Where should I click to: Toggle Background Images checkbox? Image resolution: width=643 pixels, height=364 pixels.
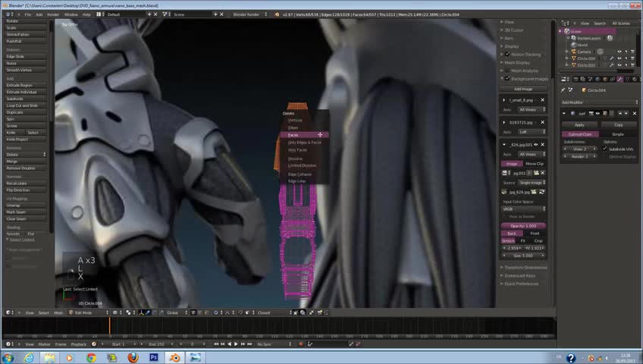pos(507,78)
